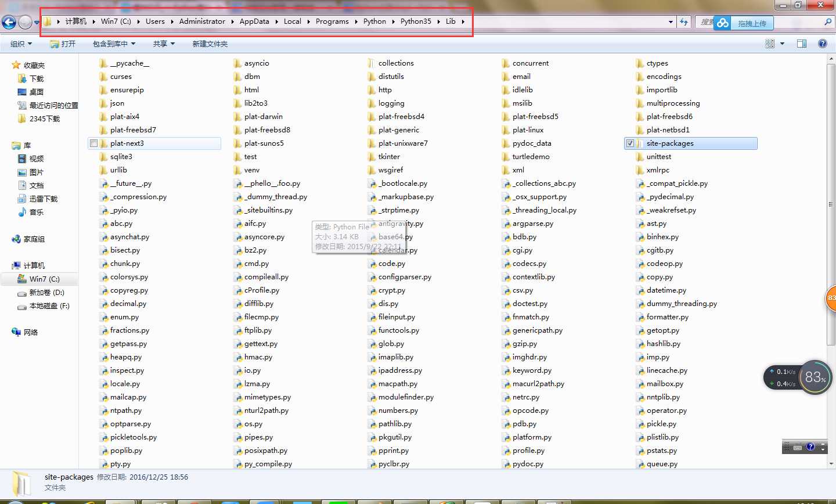The image size is (836, 504).
Task: Go forward with the Forward arrow button
Action: [25, 22]
